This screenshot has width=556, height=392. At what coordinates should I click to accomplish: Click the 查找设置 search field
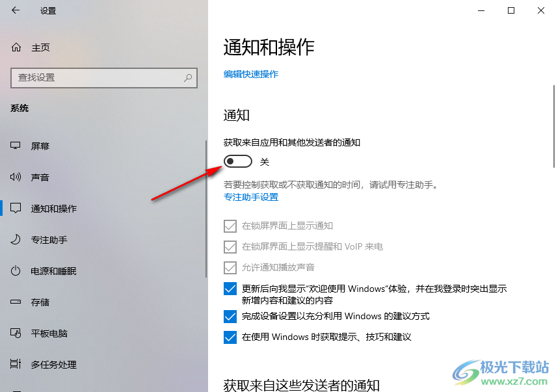click(104, 77)
